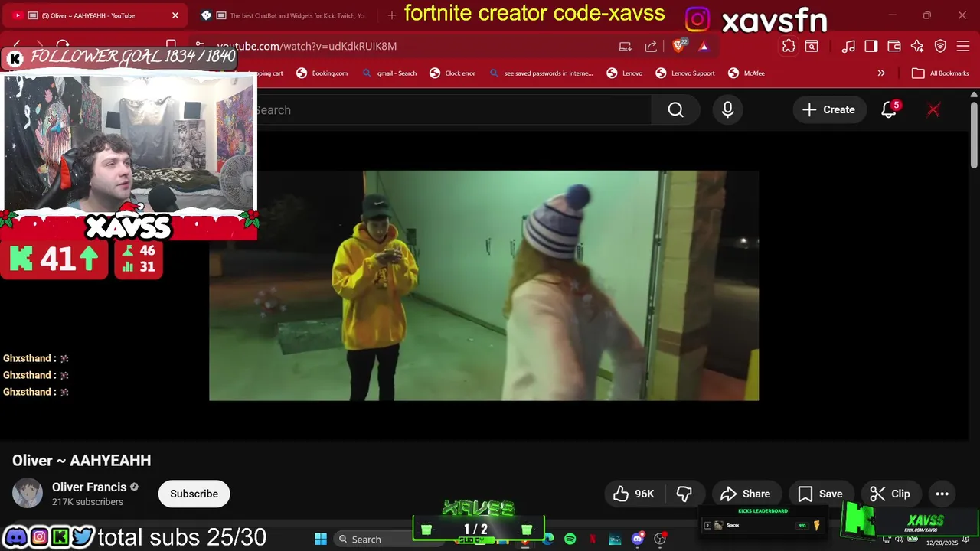Dislike the video with thumbs down
Image resolution: width=980 pixels, height=551 pixels.
[x=684, y=494]
